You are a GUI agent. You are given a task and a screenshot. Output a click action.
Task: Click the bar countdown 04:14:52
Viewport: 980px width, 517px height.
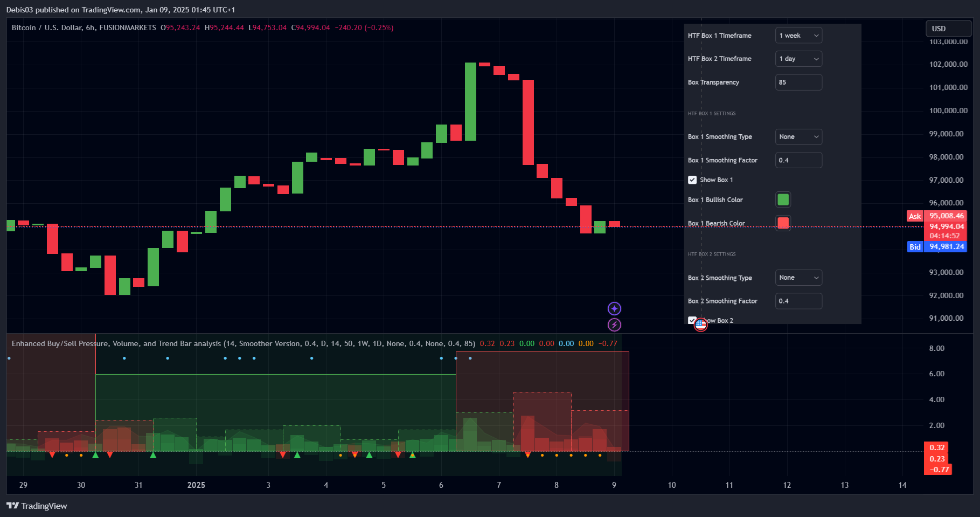pos(944,236)
